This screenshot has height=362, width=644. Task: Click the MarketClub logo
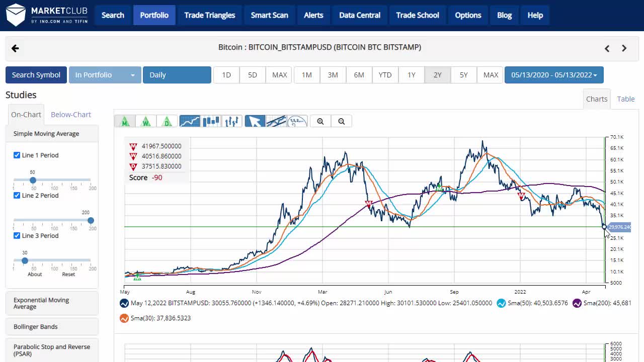coord(47,15)
